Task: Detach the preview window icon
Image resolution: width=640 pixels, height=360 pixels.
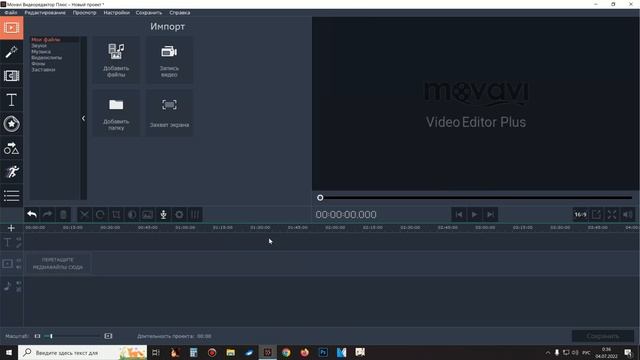Action: 596,214
